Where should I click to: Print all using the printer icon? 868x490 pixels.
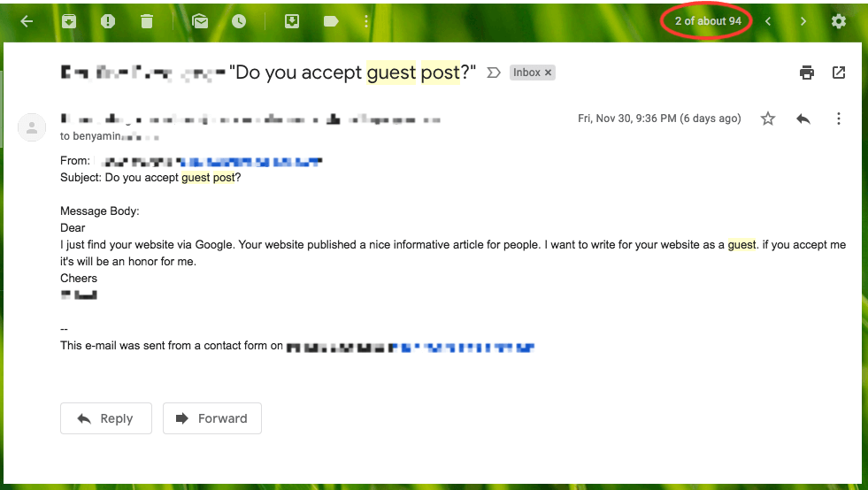(x=807, y=73)
